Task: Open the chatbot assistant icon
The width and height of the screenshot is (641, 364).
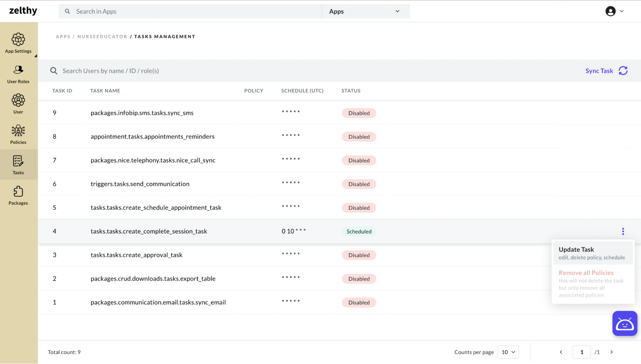Action: 625,323
